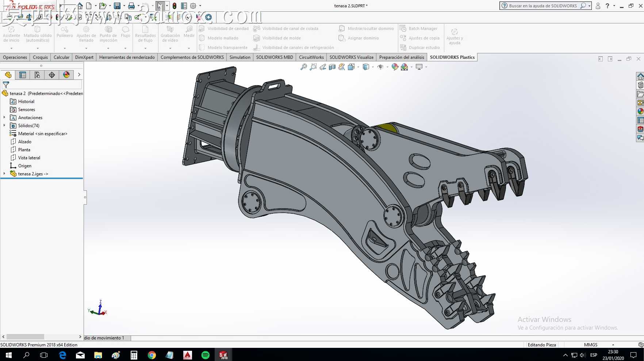Activate the Section View icon

pyautogui.click(x=332, y=67)
